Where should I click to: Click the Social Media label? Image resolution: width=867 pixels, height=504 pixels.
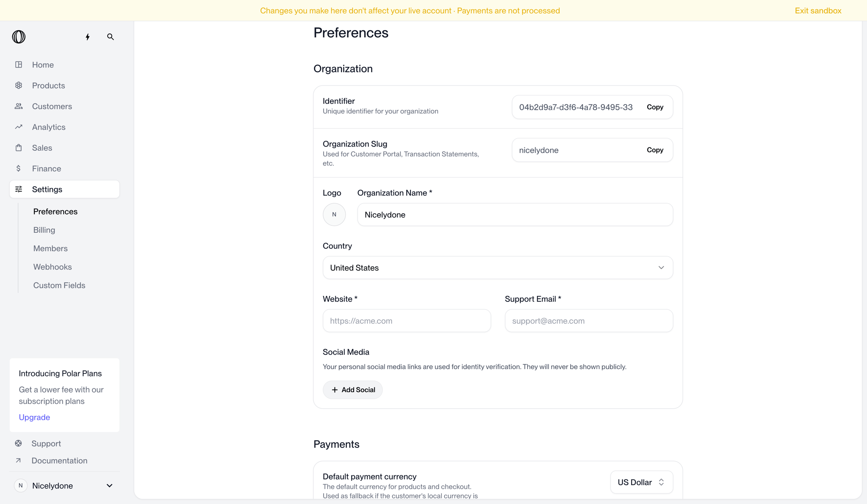tap(346, 352)
